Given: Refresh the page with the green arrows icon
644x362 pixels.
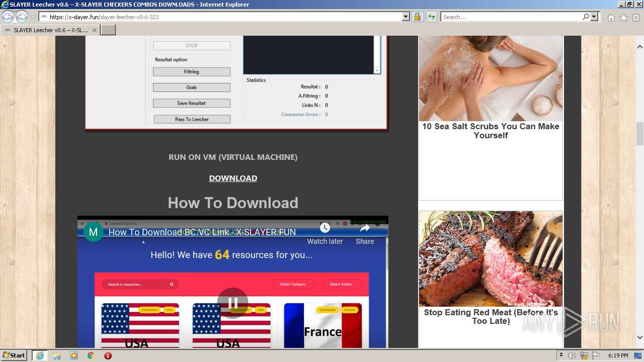Looking at the screenshot, I should click(431, 17).
